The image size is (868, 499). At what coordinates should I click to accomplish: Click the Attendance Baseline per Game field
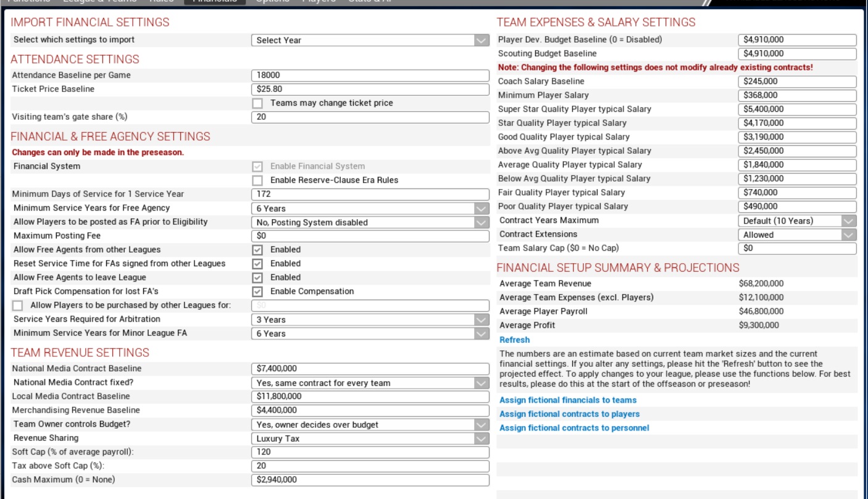(x=370, y=75)
